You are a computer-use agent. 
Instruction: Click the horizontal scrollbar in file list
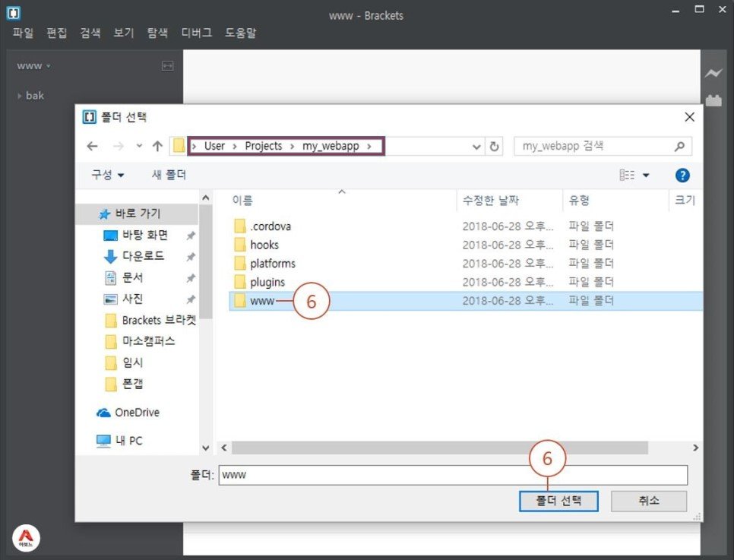coord(440,448)
